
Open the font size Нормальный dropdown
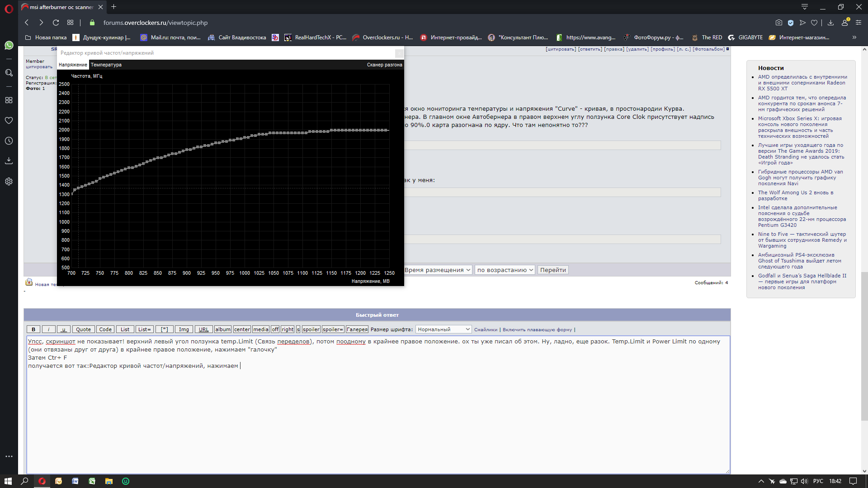click(x=443, y=329)
